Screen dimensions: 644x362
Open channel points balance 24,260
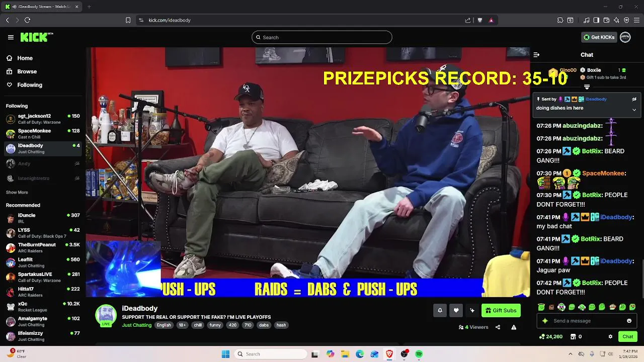551,336
